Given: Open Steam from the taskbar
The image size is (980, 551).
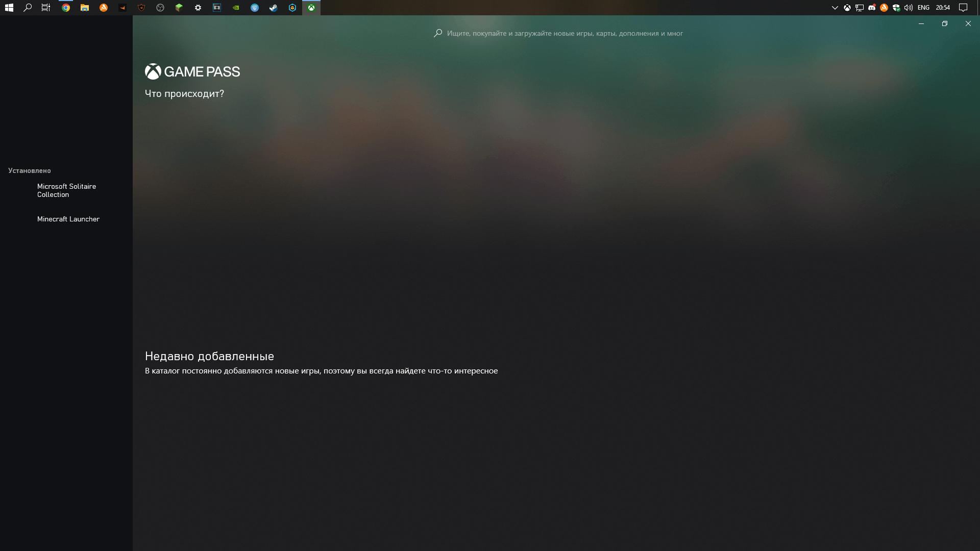Looking at the screenshot, I should [274, 8].
